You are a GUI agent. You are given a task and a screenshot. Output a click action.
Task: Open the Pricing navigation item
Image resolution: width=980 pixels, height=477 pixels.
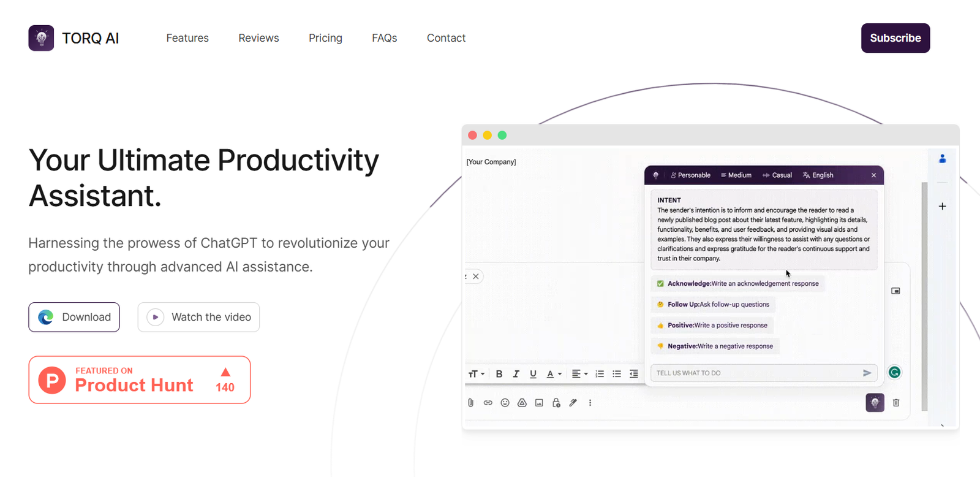(x=325, y=38)
